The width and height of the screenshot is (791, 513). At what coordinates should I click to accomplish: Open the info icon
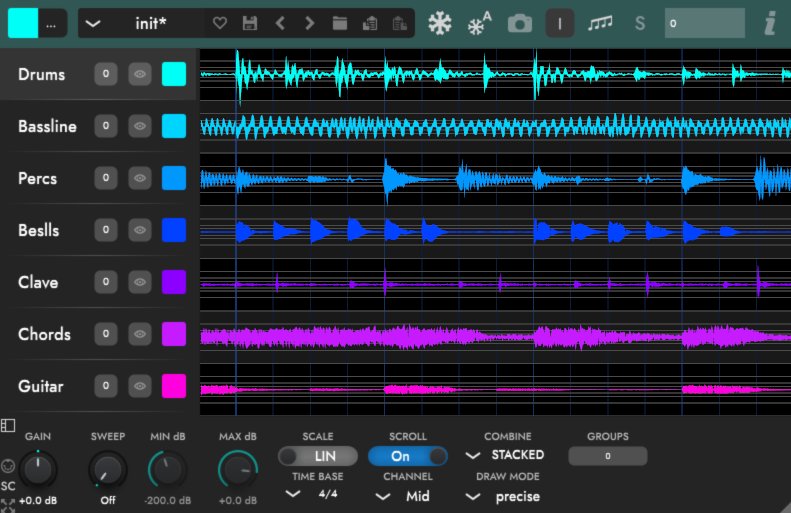tap(770, 24)
